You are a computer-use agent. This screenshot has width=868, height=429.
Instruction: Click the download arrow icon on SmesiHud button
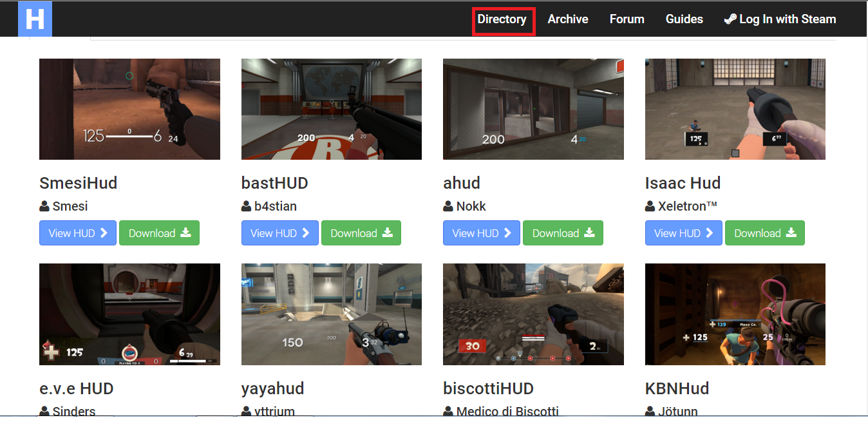[185, 233]
